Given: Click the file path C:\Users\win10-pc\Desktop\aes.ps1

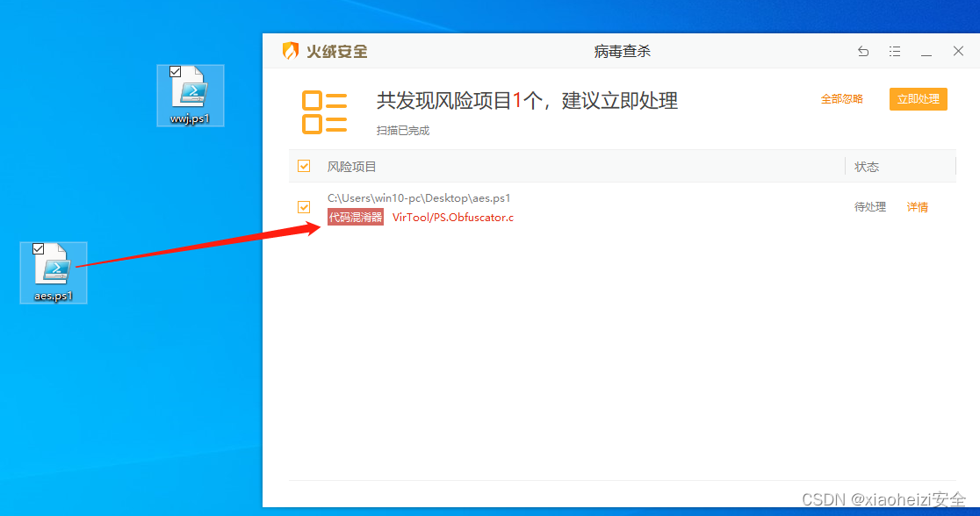Looking at the screenshot, I should 420,197.
